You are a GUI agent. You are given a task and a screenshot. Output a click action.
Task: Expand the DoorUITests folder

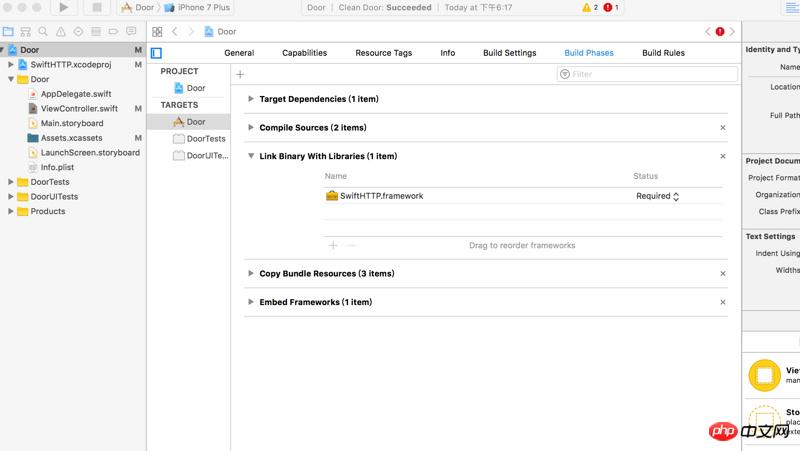[x=10, y=197]
